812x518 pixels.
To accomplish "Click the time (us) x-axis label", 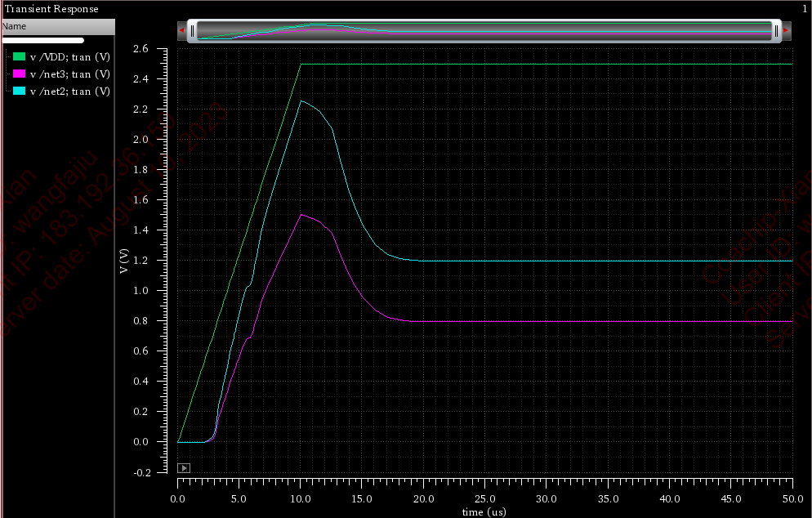I will (x=484, y=512).
